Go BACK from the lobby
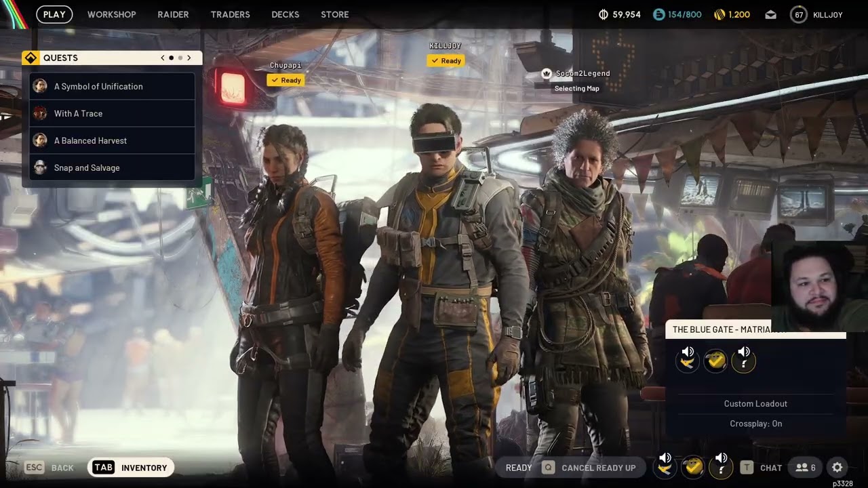This screenshot has height=488, width=868. [62, 468]
